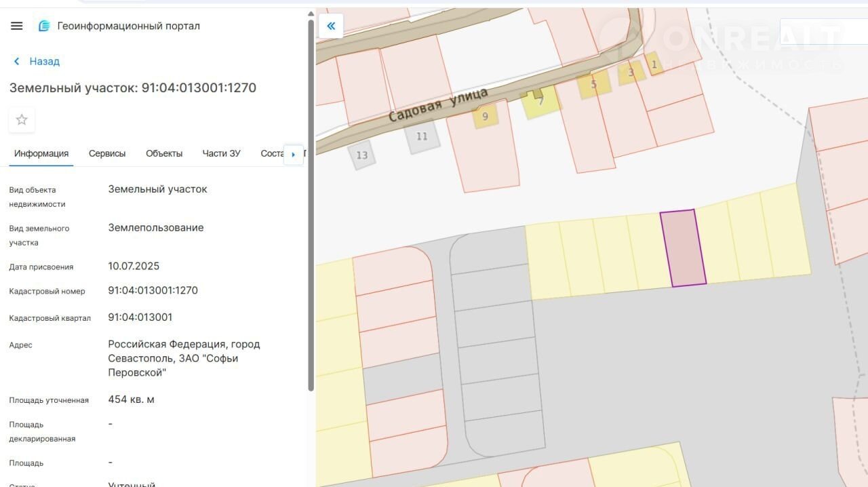Select building number 7 on map

click(x=540, y=101)
